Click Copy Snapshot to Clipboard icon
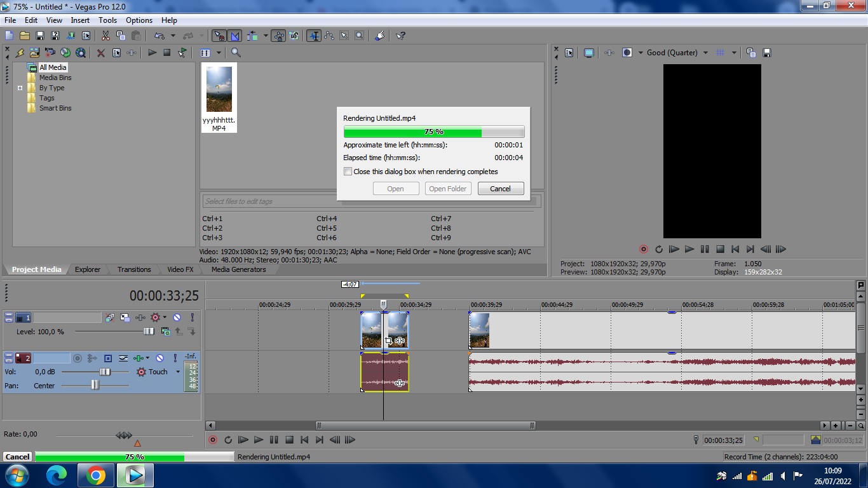 [752, 53]
